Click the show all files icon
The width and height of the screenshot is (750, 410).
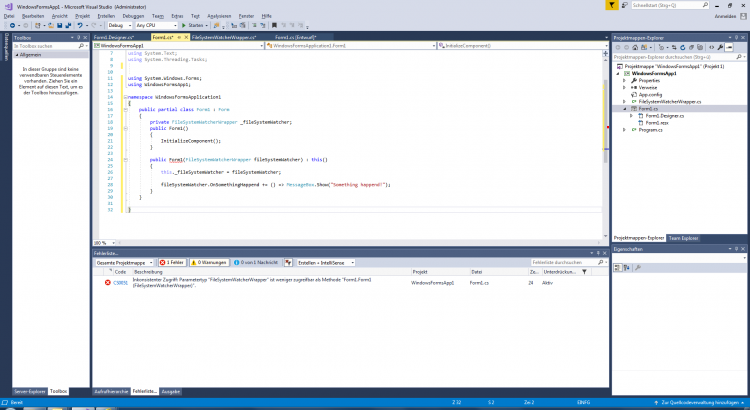700,47
